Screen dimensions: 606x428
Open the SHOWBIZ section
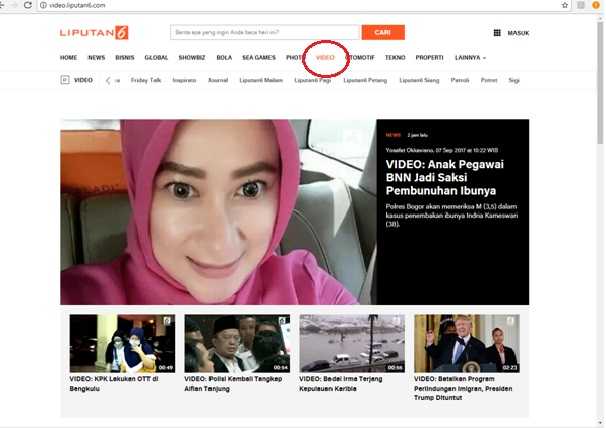click(192, 58)
